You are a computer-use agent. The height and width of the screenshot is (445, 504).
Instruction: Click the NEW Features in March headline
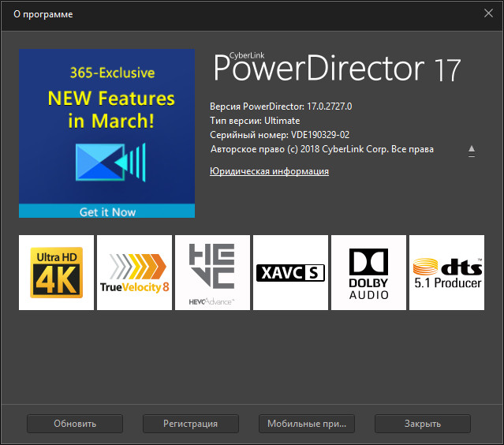click(x=106, y=109)
